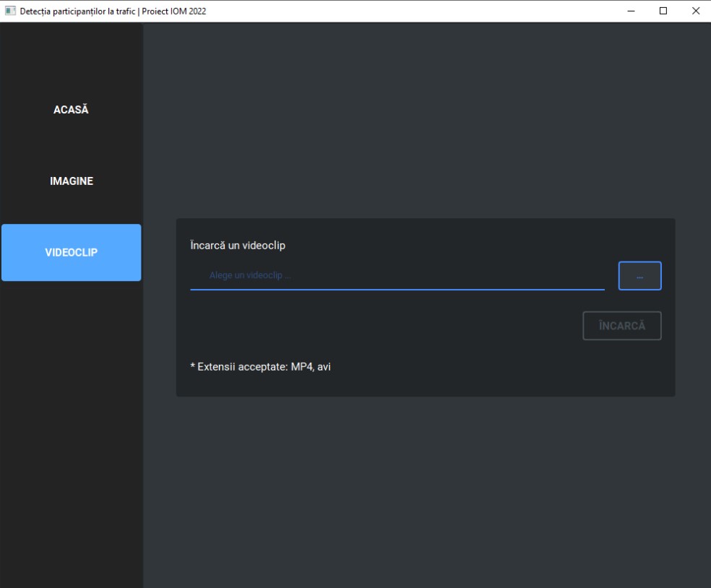Maximize the application window

(663, 11)
